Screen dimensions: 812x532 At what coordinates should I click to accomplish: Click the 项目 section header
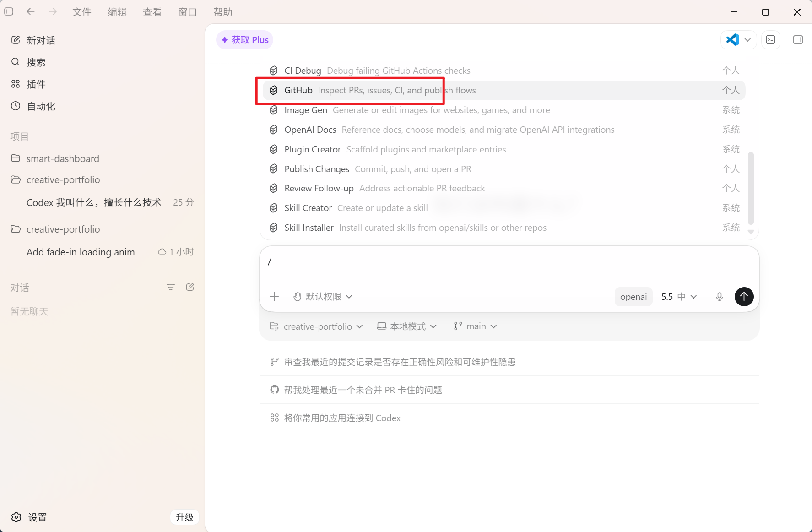click(20, 136)
